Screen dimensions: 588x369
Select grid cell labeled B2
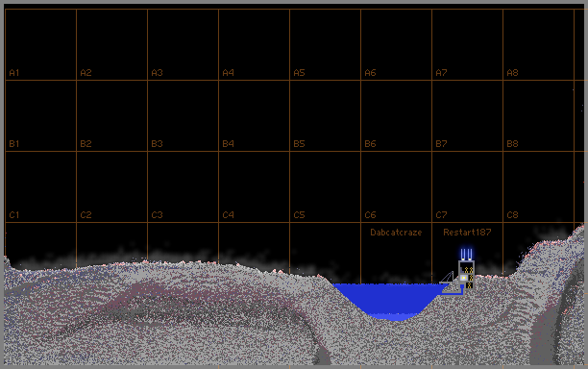(x=111, y=115)
